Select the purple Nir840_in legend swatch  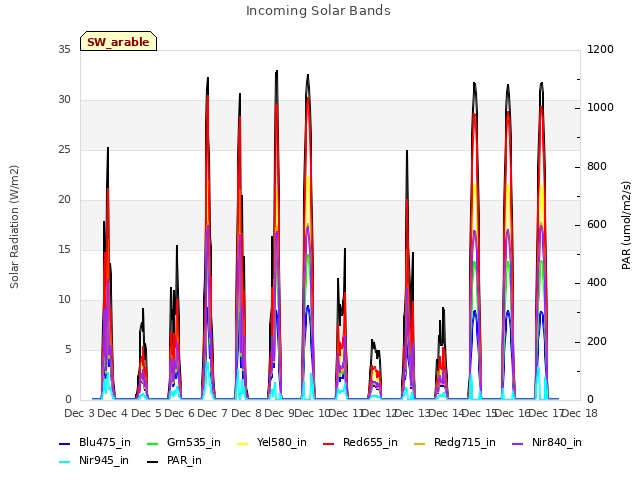[518, 444]
